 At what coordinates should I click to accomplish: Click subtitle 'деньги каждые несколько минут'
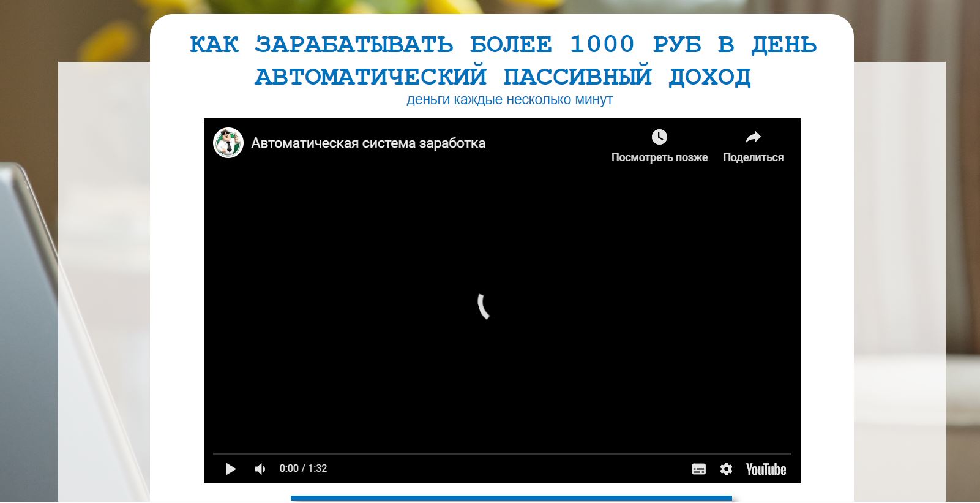tap(509, 99)
